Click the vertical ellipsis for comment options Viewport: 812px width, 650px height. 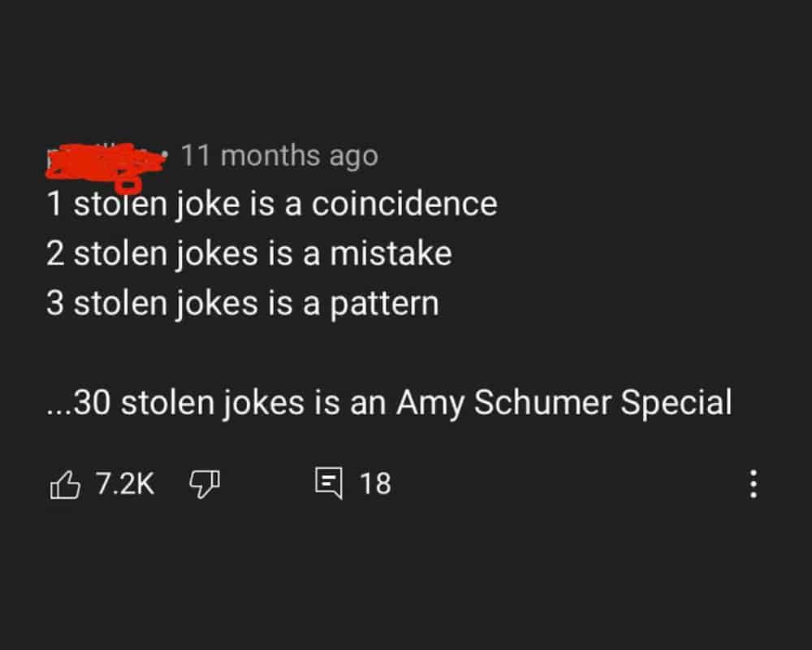coord(753,483)
